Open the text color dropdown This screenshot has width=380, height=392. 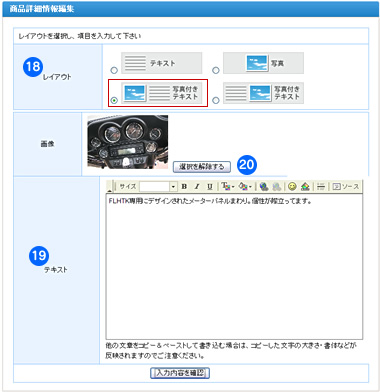pos(228,187)
